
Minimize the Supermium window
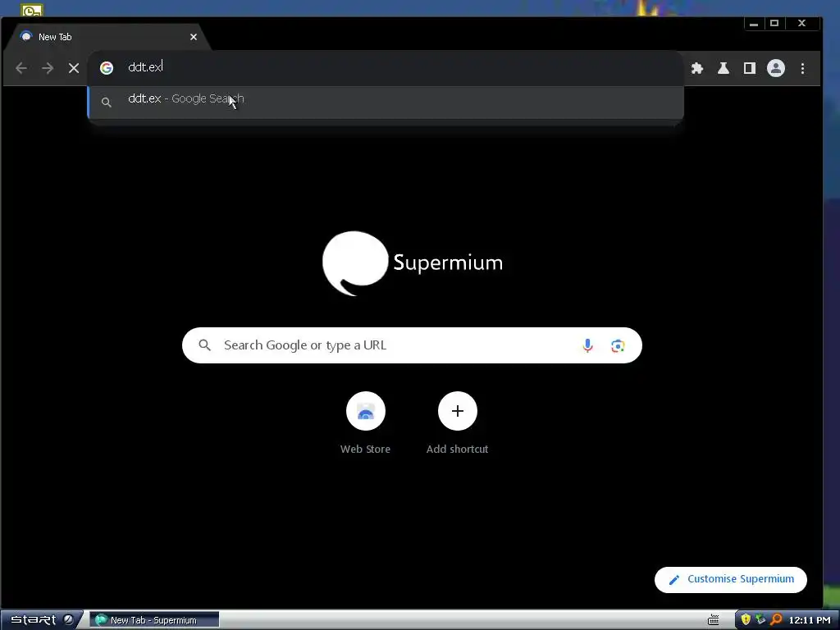[754, 24]
